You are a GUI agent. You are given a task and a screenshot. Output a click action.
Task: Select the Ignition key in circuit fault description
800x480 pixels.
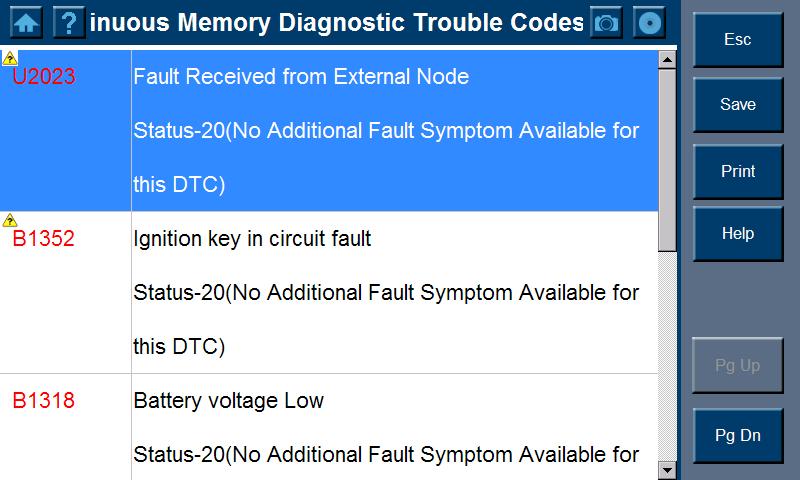[252, 239]
